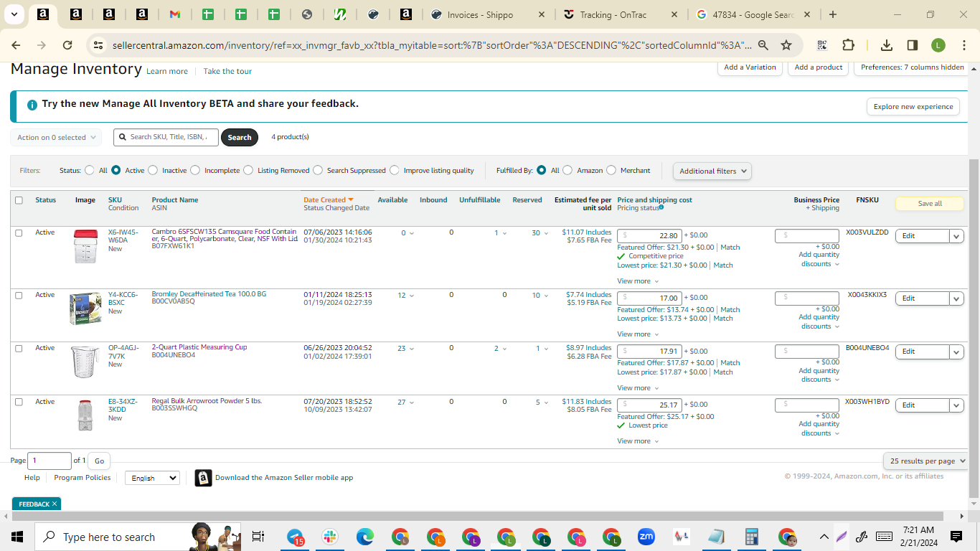This screenshot has height=551, width=980.
Task: Open the Calculator from the taskbar
Action: (752, 537)
